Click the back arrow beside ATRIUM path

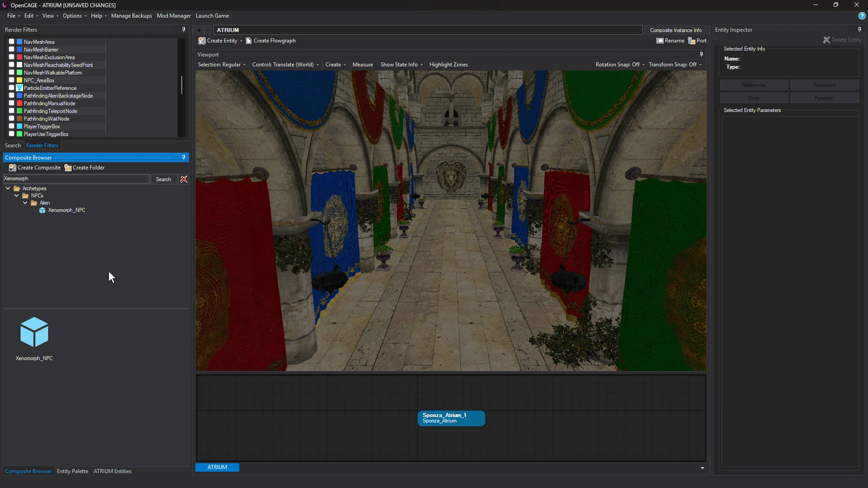[x=199, y=30]
